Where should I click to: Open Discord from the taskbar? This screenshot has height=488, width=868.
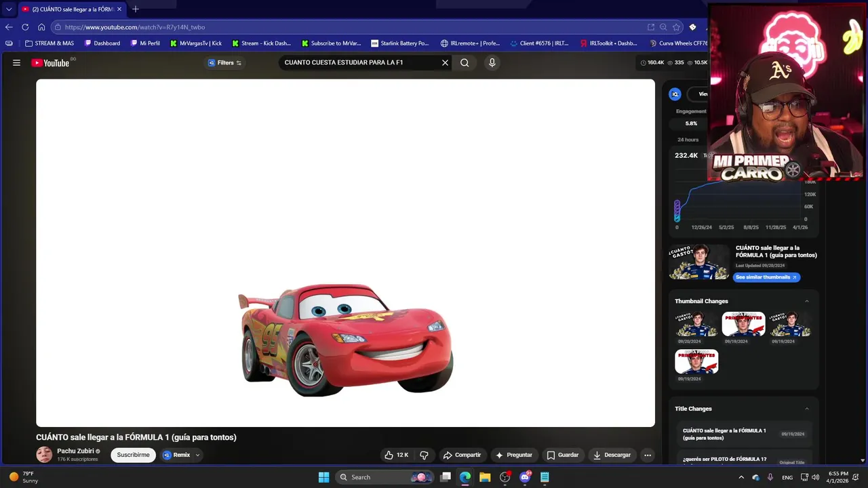(525, 477)
